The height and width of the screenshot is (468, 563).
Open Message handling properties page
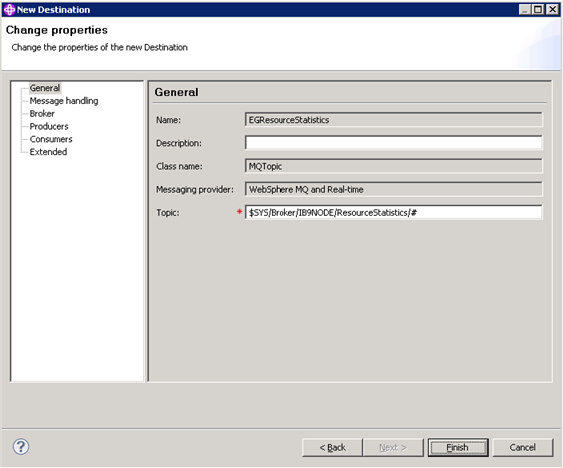pyautogui.click(x=64, y=101)
